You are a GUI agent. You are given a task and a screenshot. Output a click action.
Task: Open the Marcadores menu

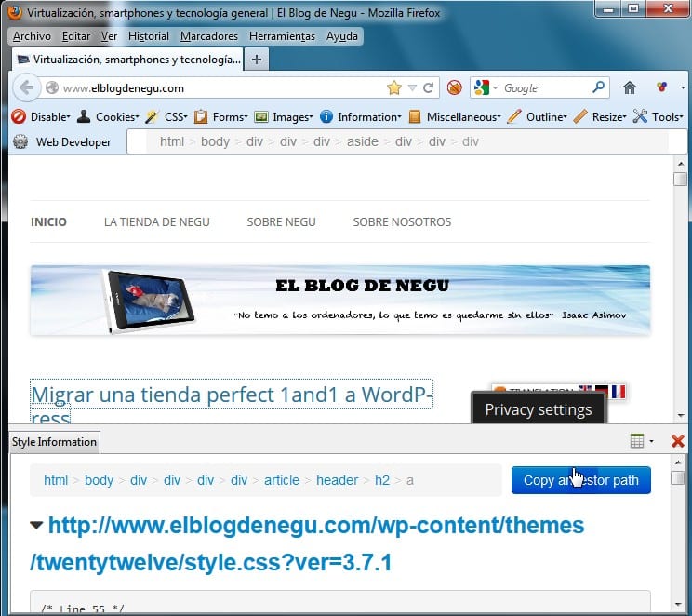208,36
